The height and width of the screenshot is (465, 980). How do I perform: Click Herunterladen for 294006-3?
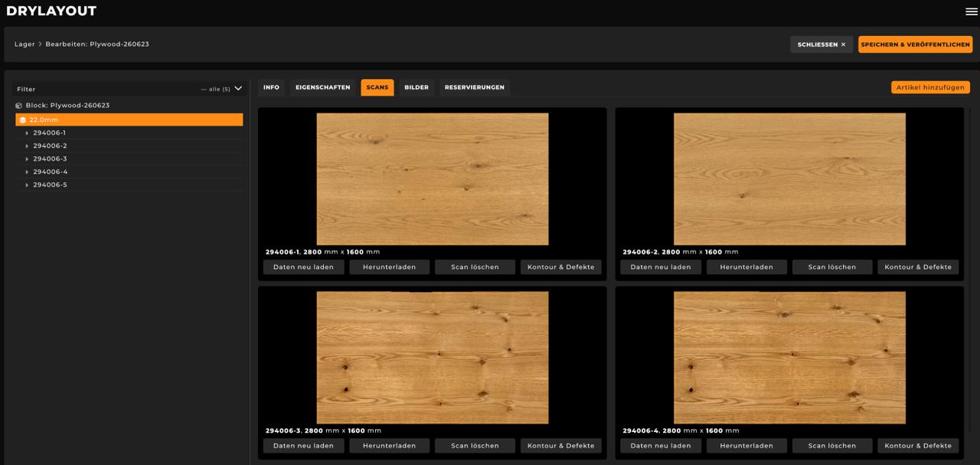pos(390,446)
